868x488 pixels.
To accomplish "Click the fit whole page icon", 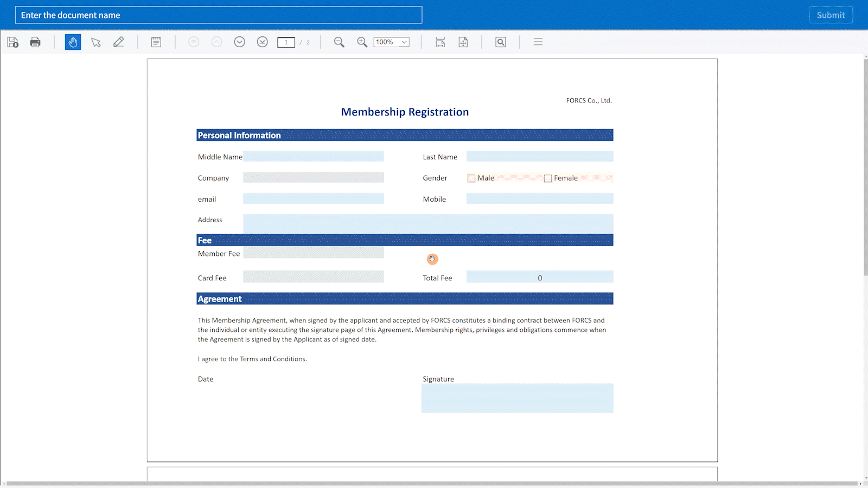I will (x=463, y=42).
